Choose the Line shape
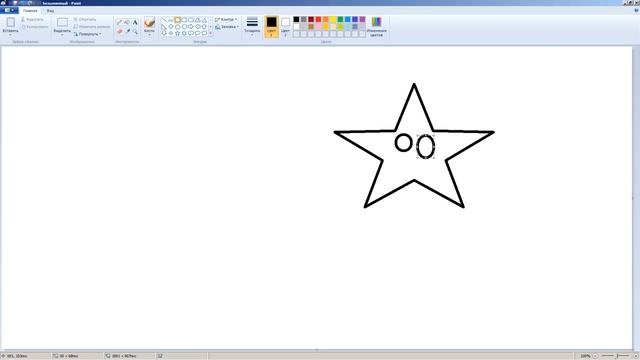 coord(164,20)
